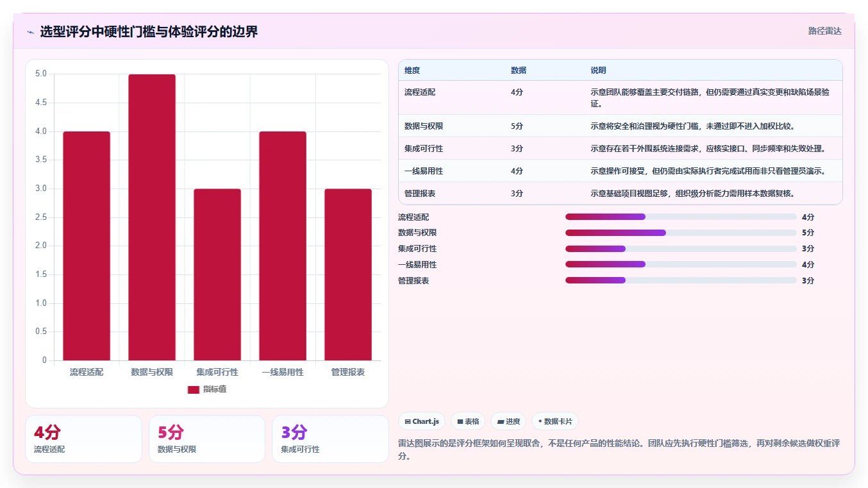Click the 管理报表 bar in the chart
868x488 pixels.
[348, 274]
